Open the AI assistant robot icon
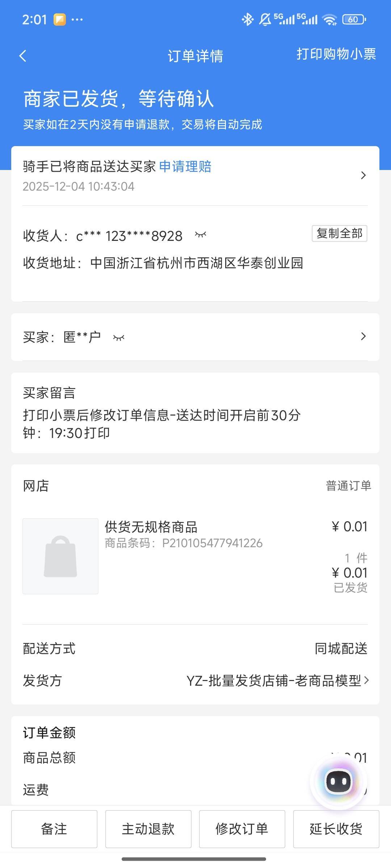This screenshot has width=391, height=868. [x=339, y=782]
